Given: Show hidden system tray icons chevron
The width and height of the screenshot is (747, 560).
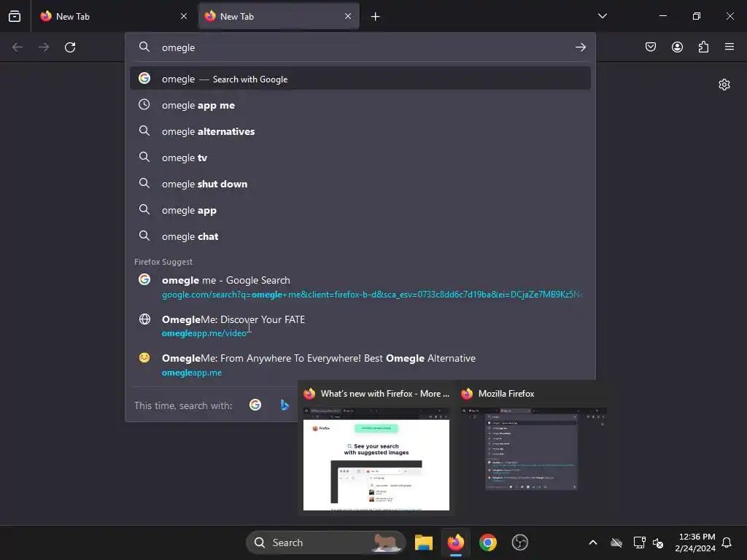Looking at the screenshot, I should 592,542.
